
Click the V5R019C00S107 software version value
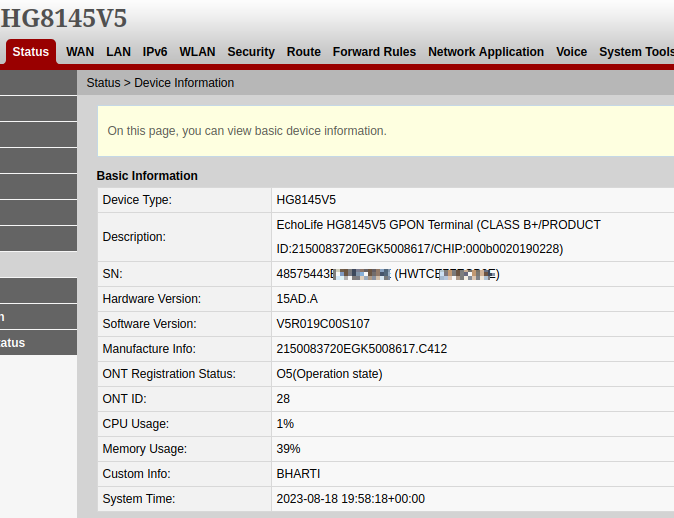(x=323, y=324)
